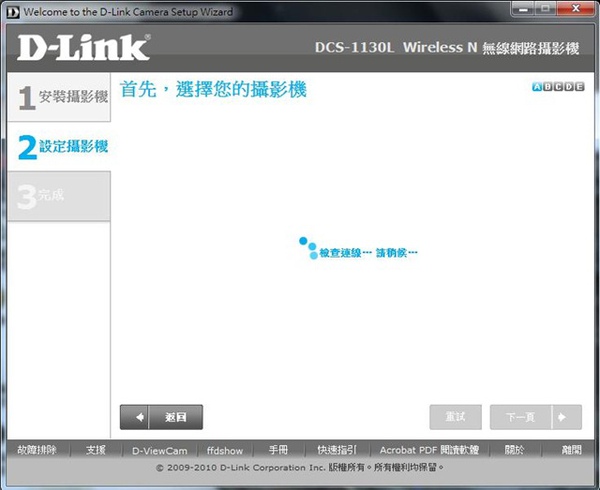600x490 pixels.
Task: Select step indicator A
Action: 537,86
